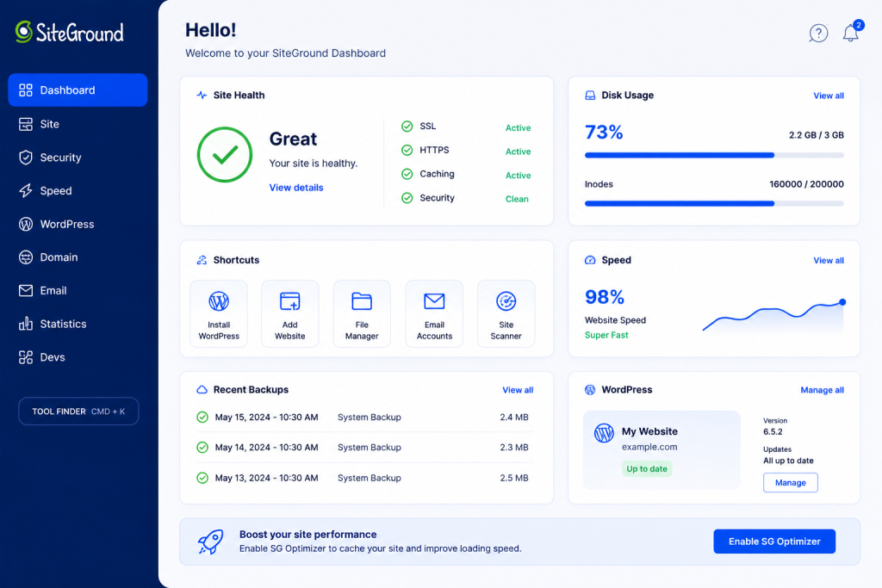Screen dimensions: 882x588
Task: Click the Security green check in Site Health
Action: [407, 198]
